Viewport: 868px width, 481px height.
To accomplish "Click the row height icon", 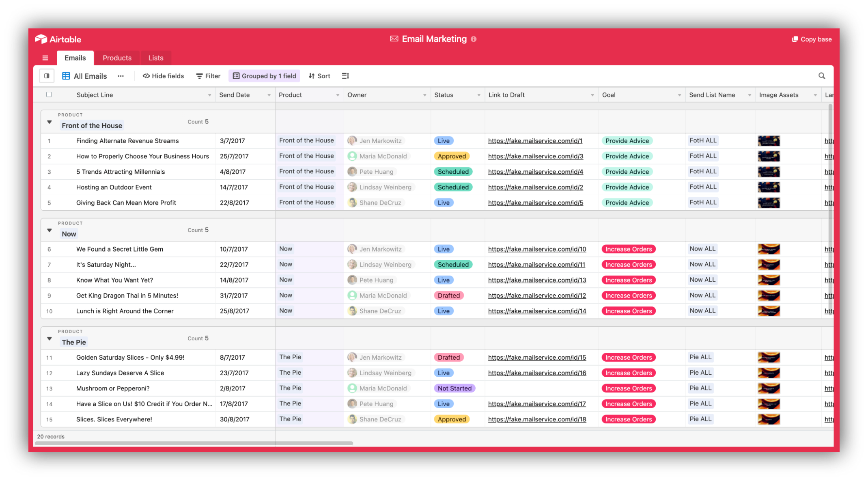I will coord(345,76).
